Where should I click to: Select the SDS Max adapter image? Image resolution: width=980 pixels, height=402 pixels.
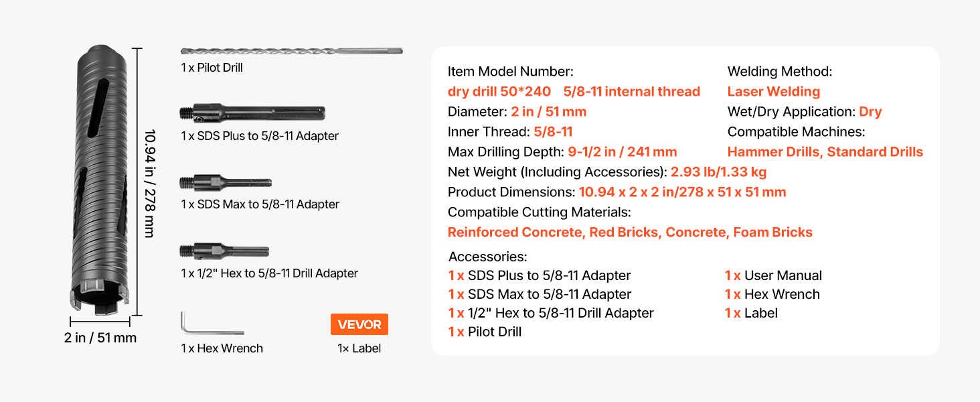coord(225,182)
